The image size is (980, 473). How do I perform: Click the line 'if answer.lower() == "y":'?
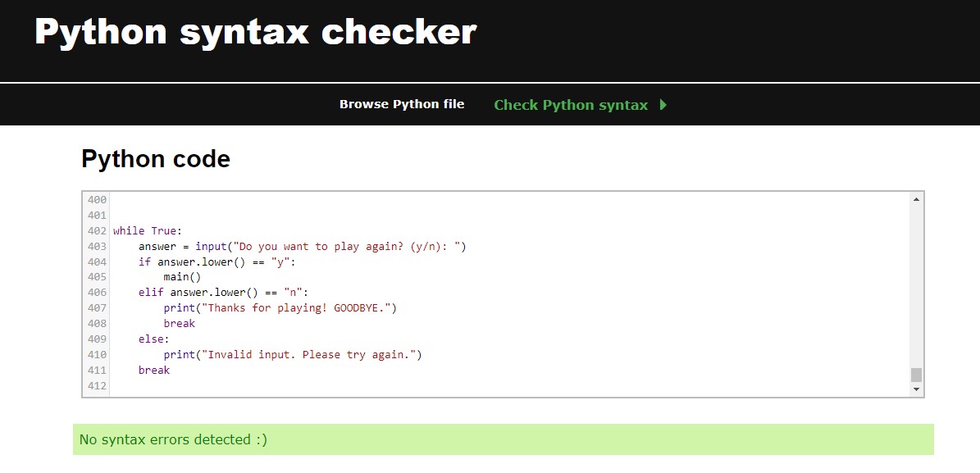click(x=217, y=262)
